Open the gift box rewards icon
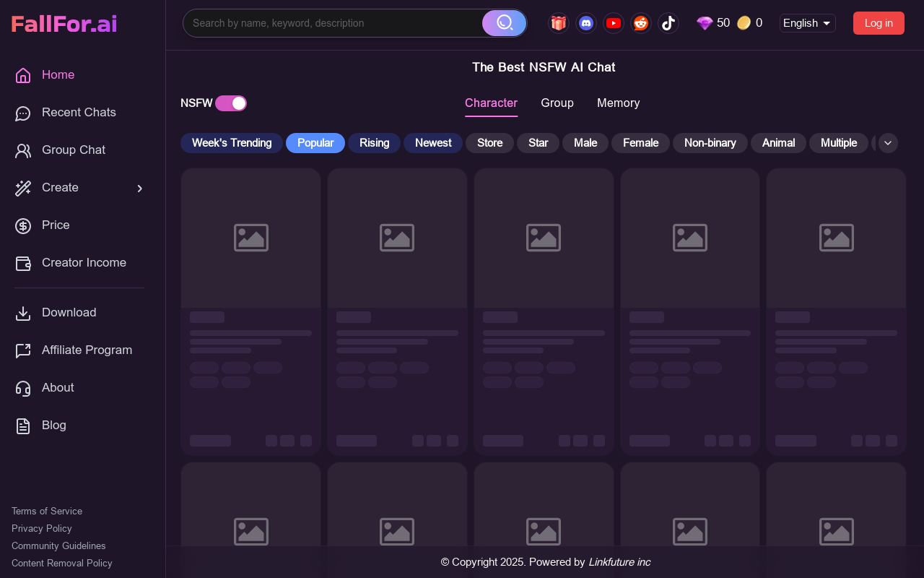The width and height of the screenshot is (924, 578). 558,23
